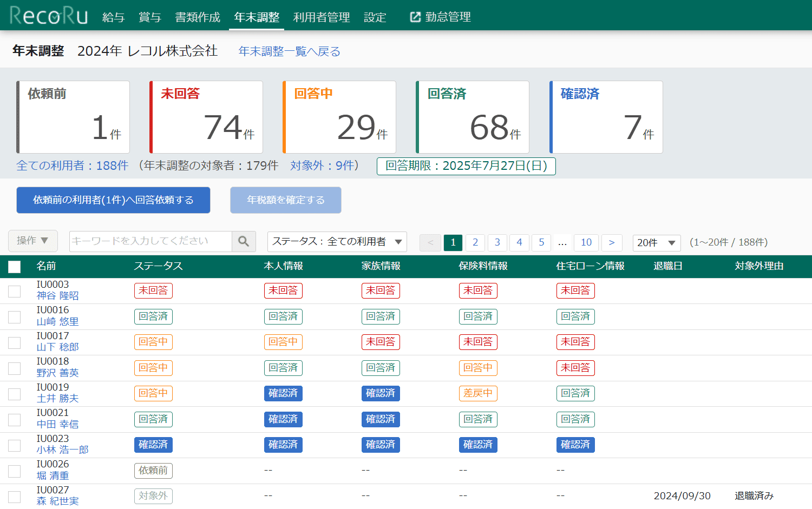Viewport: 812px width, 509px height.
Task: Click 全ての利用者：188件 link
Action: pyautogui.click(x=73, y=166)
